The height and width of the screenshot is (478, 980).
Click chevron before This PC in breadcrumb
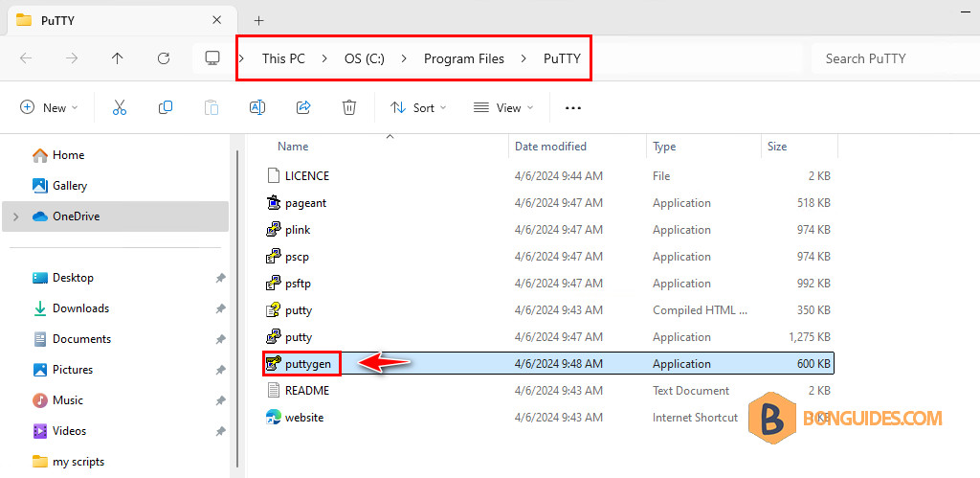(242, 58)
